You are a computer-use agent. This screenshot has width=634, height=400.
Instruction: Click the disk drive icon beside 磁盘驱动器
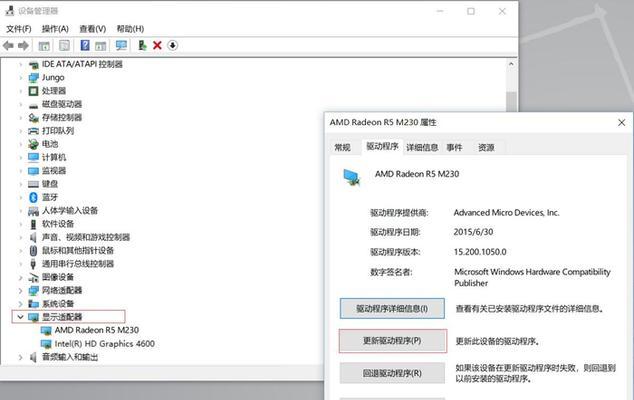click(x=34, y=105)
